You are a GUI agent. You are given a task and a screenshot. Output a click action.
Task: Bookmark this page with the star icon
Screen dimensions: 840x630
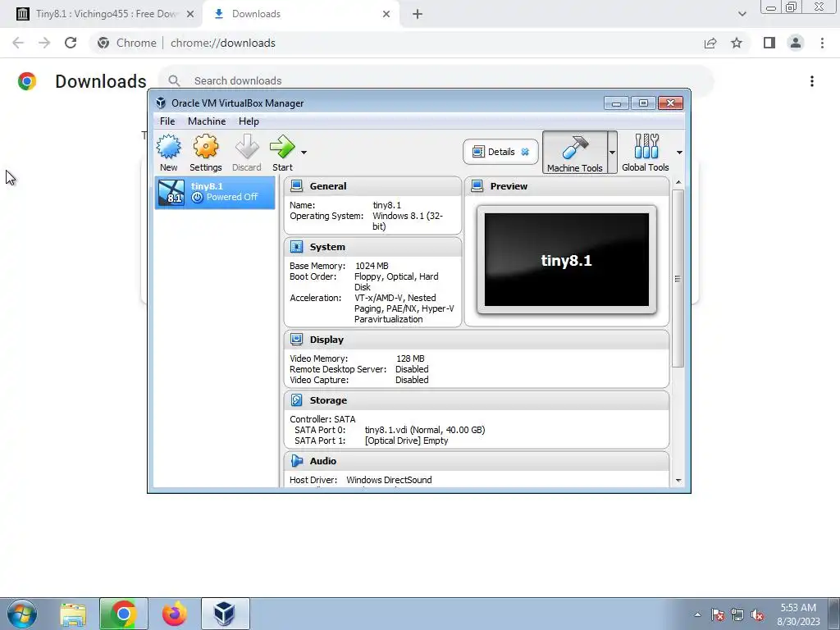[x=737, y=43]
